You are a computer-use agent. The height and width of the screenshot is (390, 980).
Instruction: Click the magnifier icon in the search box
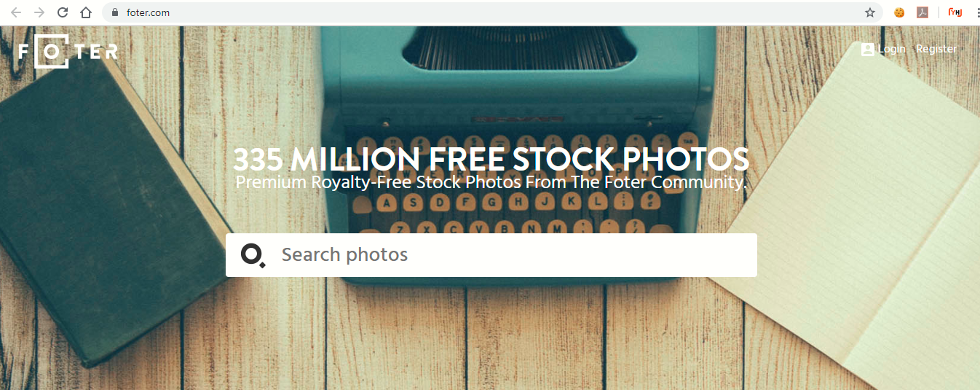tap(253, 256)
